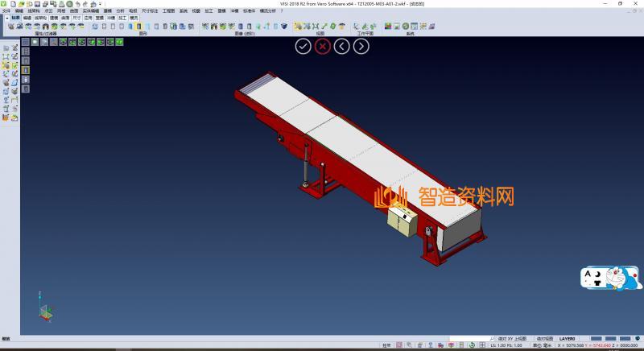Viewport: 644px width, 351px height.
Task: Open the 文件 (File) menu
Action: [x=6, y=10]
